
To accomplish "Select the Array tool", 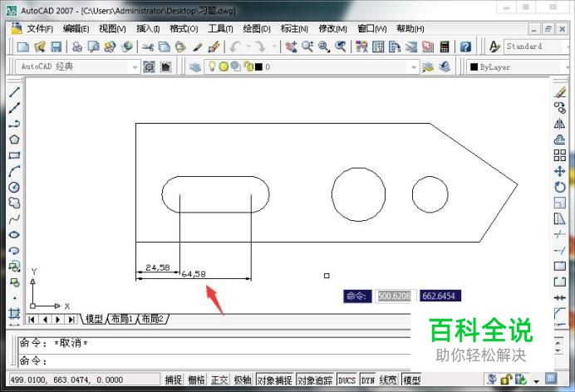I will tap(559, 155).
